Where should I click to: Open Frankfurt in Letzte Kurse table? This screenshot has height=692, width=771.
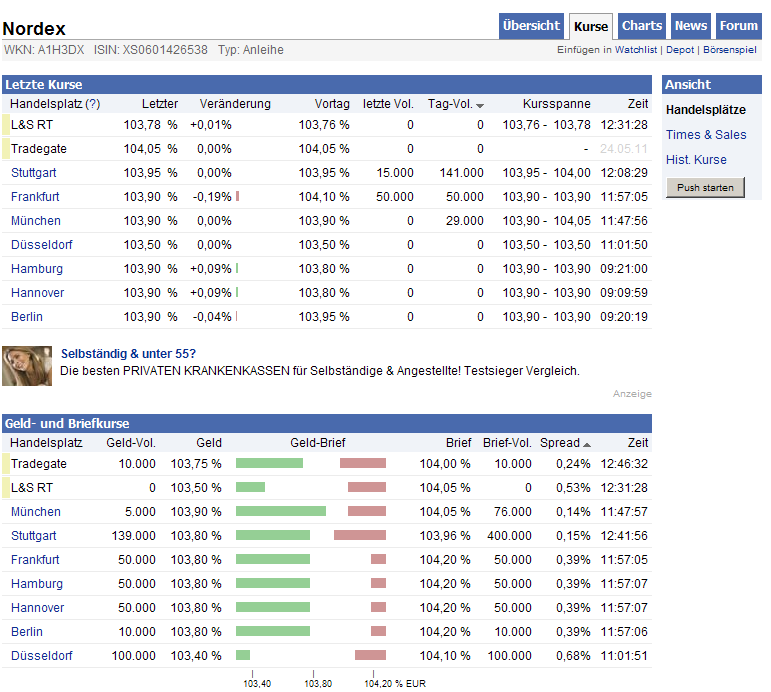coord(35,197)
